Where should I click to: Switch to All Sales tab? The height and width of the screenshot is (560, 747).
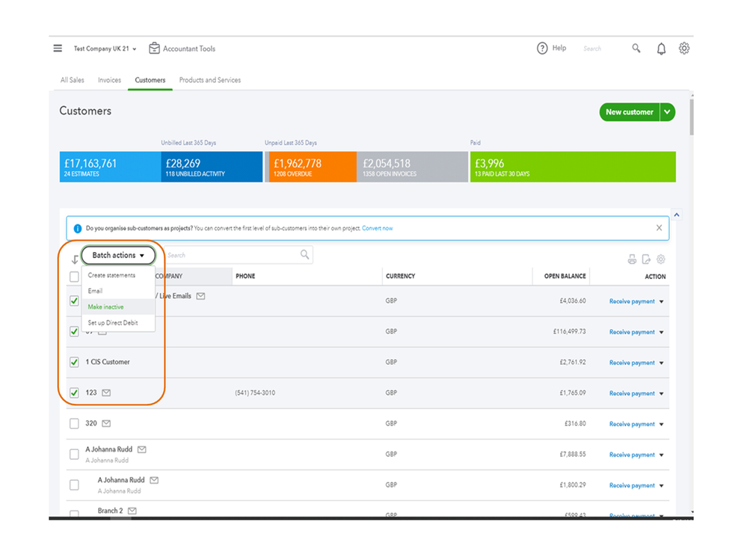pos(72,80)
